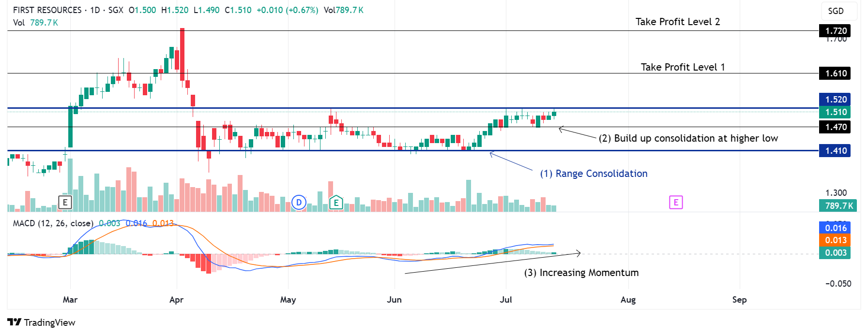Image resolution: width=868 pixels, height=335 pixels.
Task: Click the 1.300 price scale value
Action: click(x=836, y=193)
